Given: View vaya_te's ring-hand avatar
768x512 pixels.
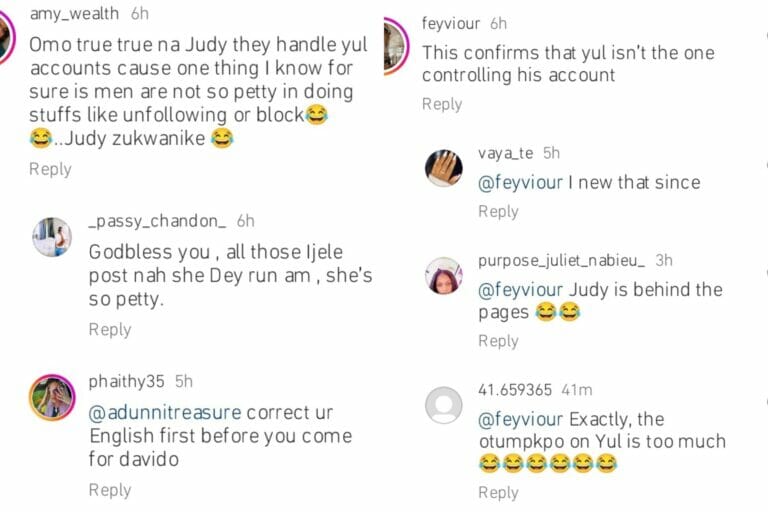Looking at the screenshot, I should tap(443, 168).
